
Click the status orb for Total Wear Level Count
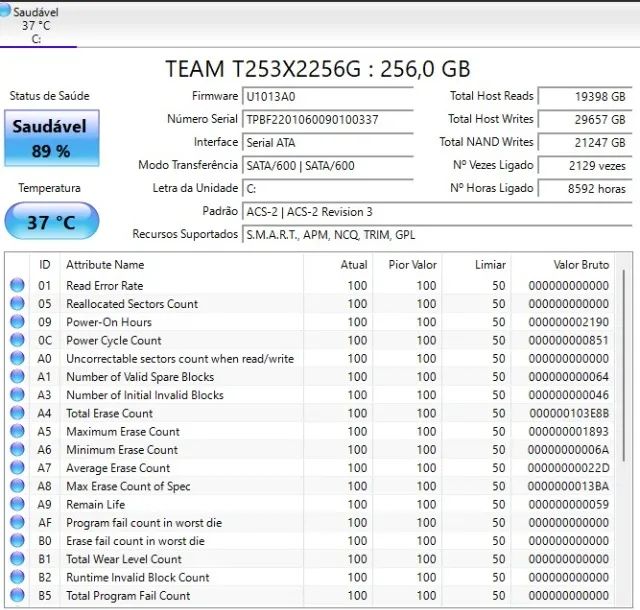tap(17, 559)
